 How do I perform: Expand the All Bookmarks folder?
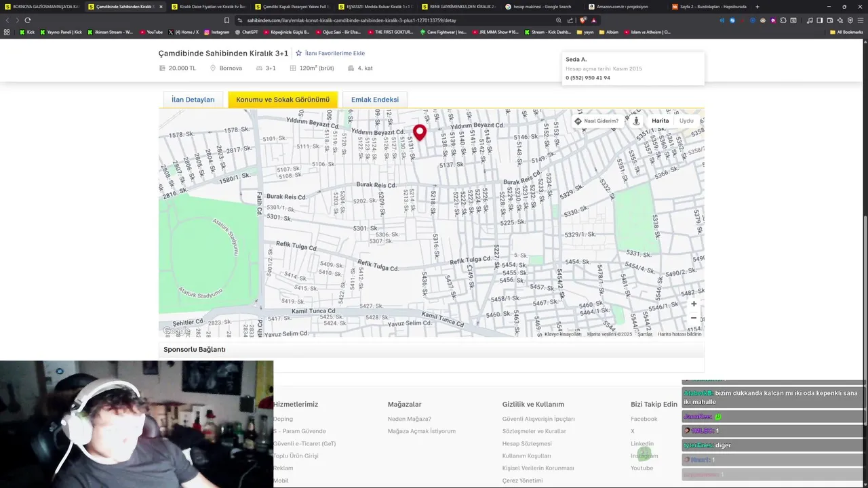(846, 32)
